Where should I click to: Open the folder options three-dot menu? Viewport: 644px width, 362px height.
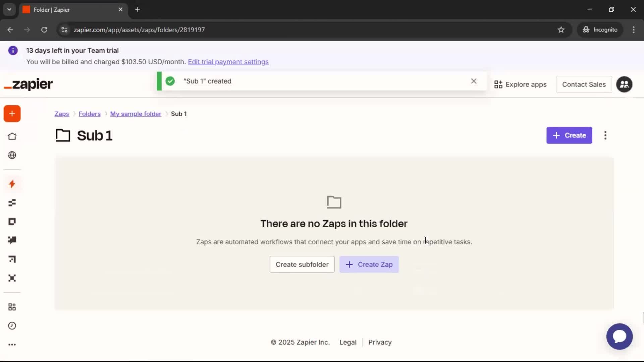605,135
